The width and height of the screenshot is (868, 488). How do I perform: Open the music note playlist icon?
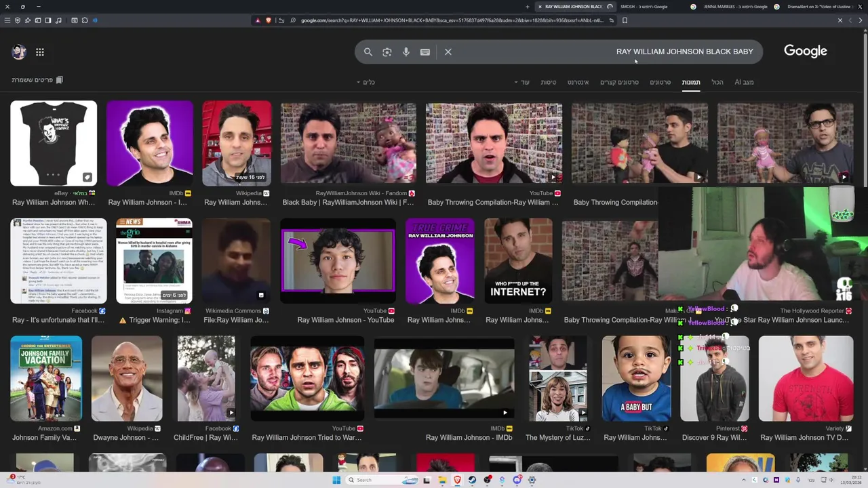click(x=58, y=20)
